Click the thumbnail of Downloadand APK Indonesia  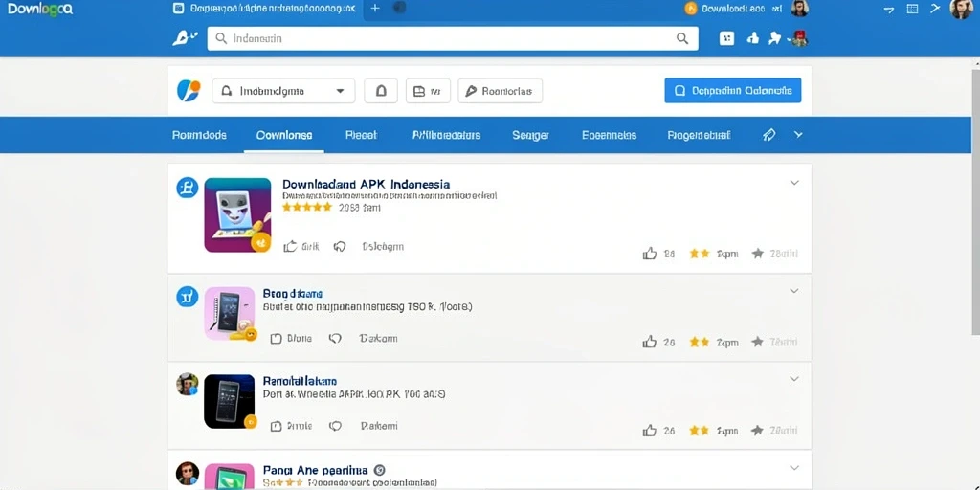click(x=237, y=215)
